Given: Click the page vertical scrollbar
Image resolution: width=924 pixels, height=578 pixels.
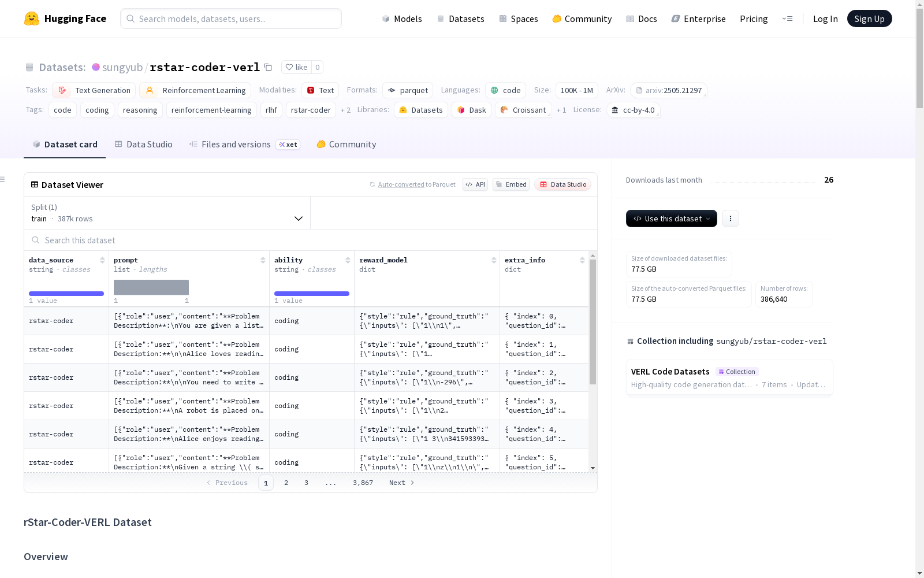Looking at the screenshot, I should click(x=919, y=58).
